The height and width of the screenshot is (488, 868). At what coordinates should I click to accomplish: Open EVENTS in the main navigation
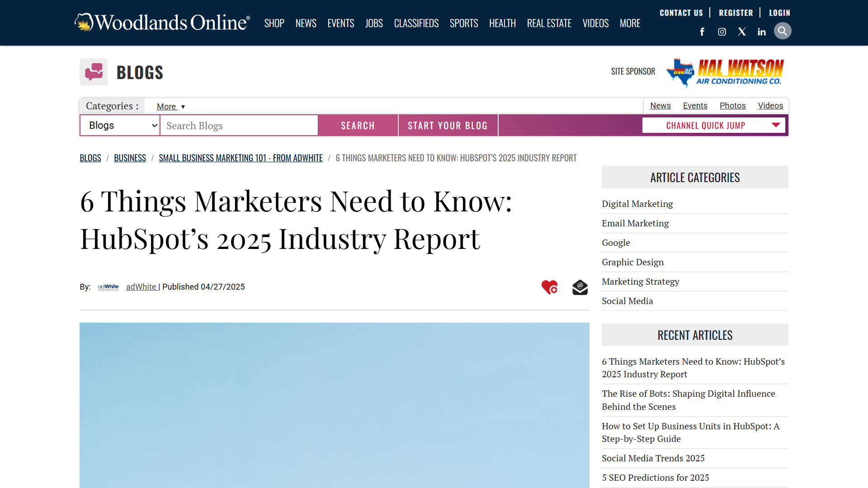[x=341, y=23]
